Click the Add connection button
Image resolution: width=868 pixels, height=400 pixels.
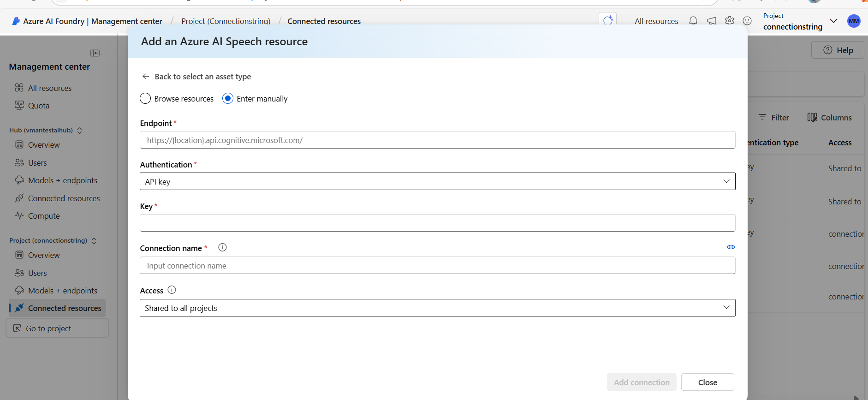click(x=642, y=382)
